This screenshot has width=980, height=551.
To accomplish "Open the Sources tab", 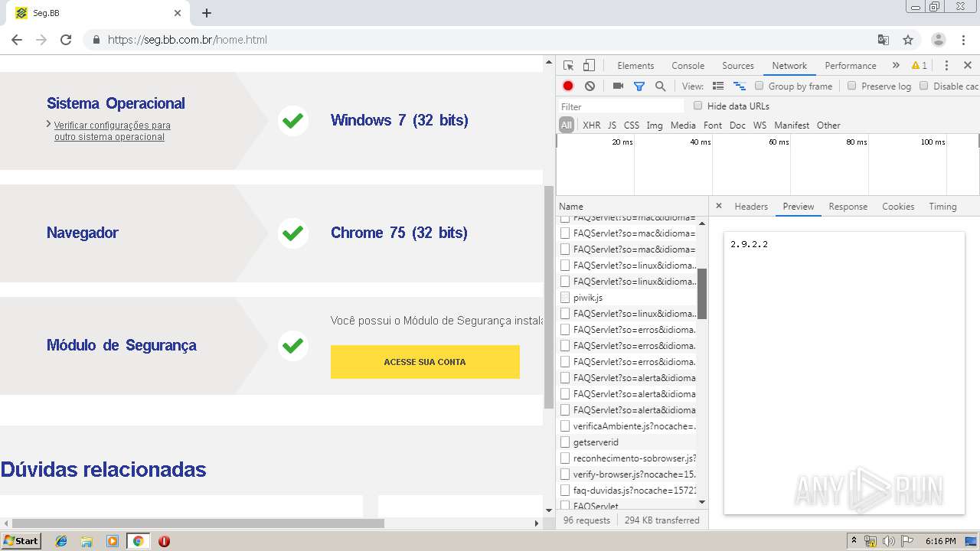I will 738,66.
